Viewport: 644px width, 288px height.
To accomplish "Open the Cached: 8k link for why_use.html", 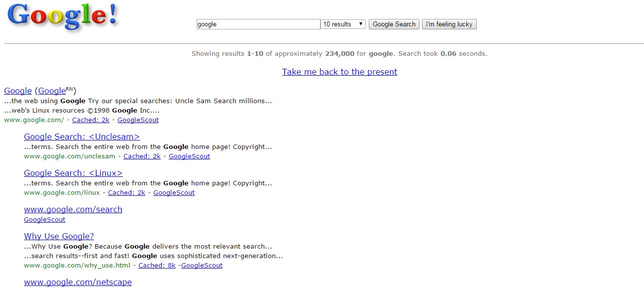I will [157, 265].
